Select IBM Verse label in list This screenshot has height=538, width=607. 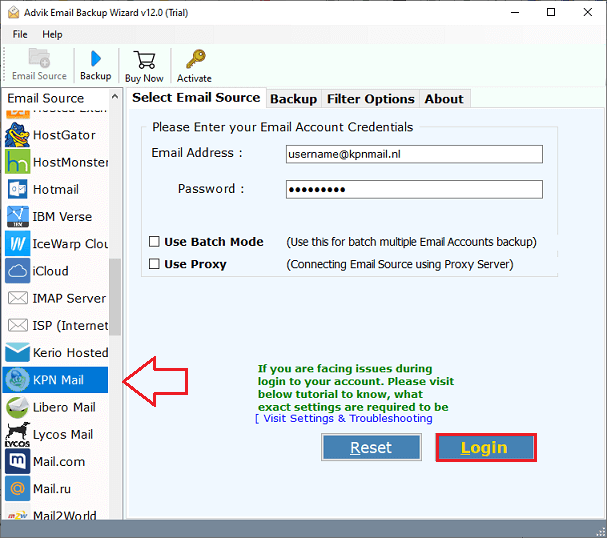click(62, 216)
